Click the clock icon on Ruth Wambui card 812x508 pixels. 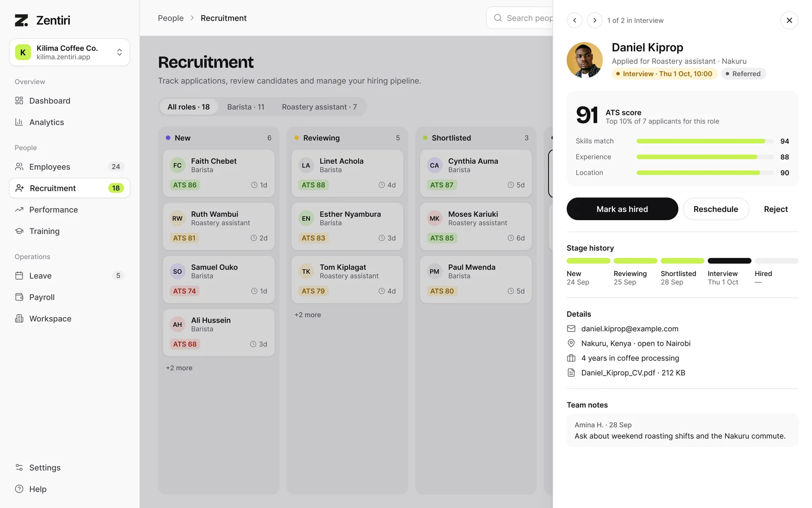coord(254,238)
